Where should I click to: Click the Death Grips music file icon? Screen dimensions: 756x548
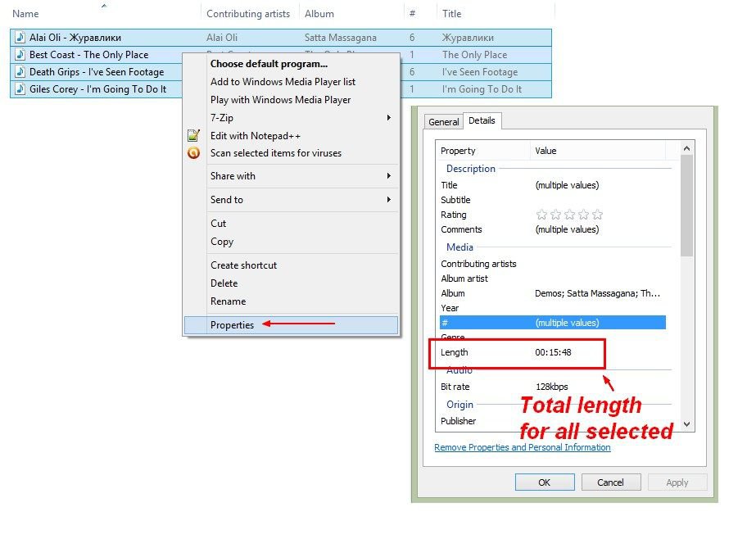coord(20,72)
